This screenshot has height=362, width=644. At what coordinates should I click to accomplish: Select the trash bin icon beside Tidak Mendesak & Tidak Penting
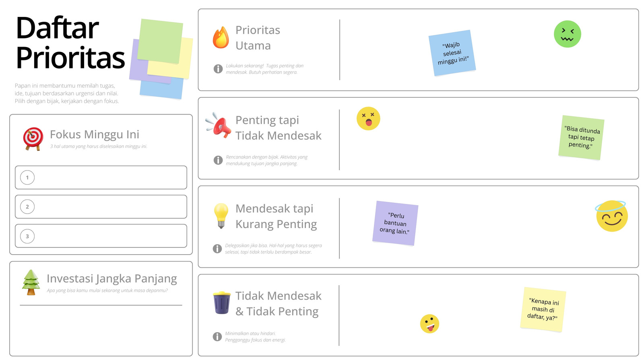pyautogui.click(x=222, y=302)
